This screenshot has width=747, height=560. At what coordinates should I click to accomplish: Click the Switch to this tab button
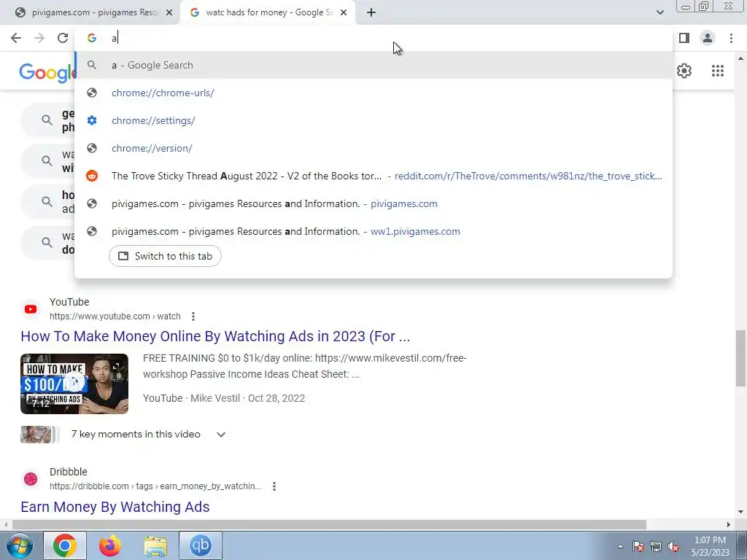(x=165, y=256)
